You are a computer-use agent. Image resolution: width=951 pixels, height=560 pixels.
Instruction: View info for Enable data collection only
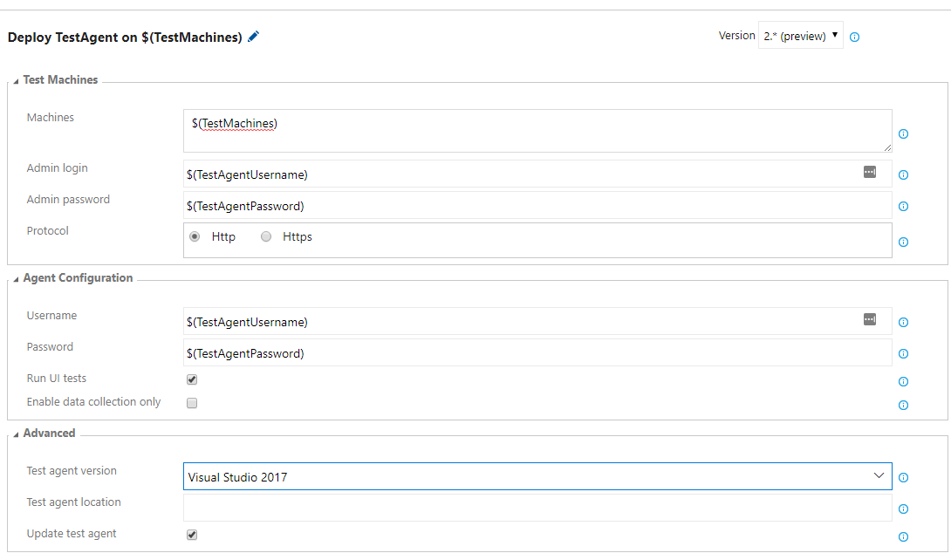[903, 405]
